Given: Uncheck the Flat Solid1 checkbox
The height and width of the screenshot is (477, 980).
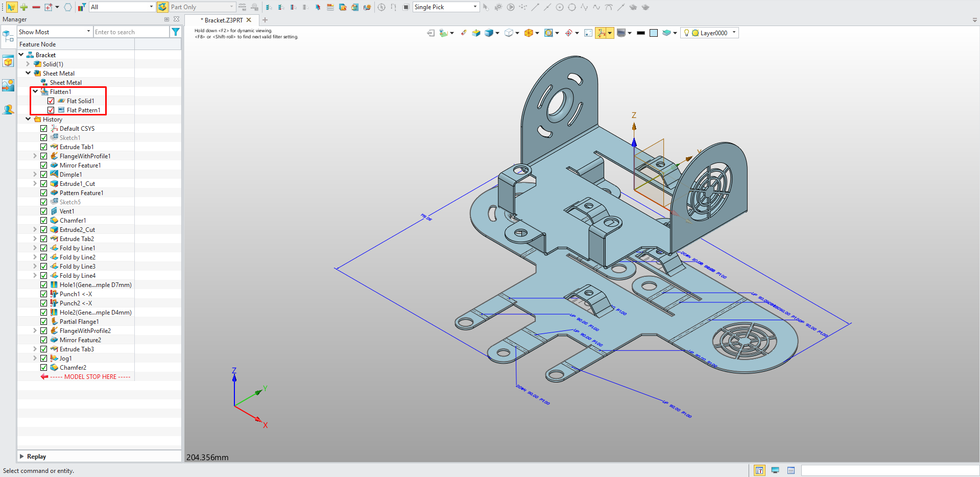Looking at the screenshot, I should (x=51, y=101).
